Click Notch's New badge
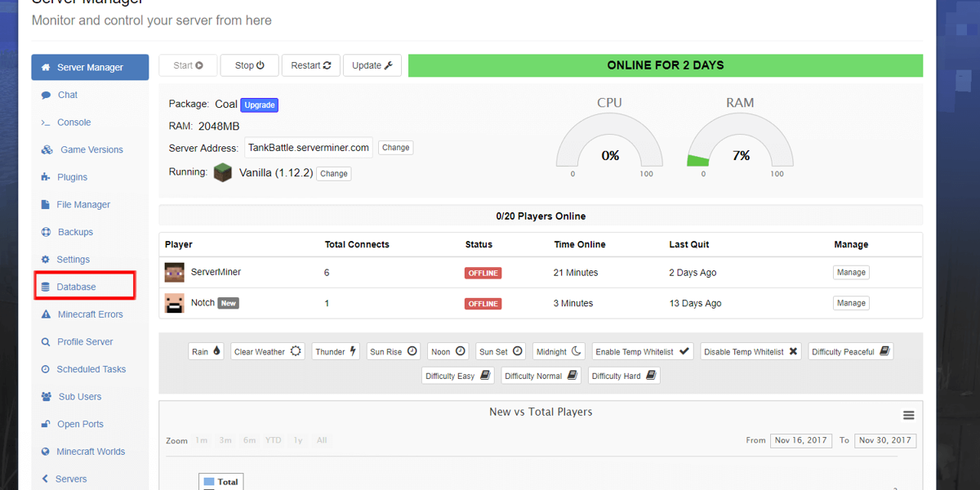The height and width of the screenshot is (490, 980). coord(229,303)
